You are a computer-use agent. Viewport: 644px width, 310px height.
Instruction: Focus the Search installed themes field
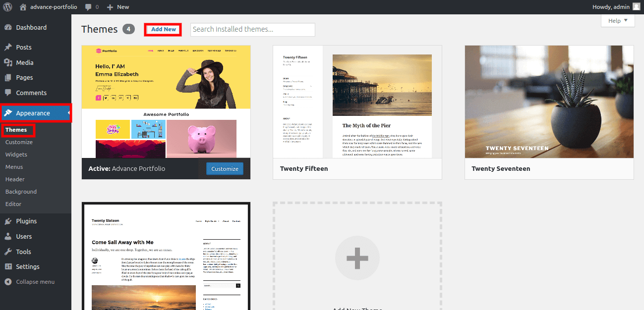253,30
